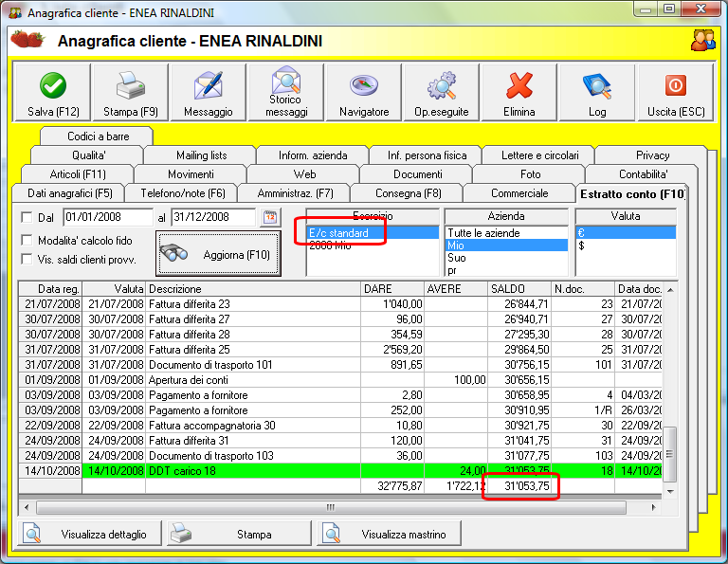The image size is (728, 564).
Task: Select $ currency in Valuta list
Action: point(626,246)
